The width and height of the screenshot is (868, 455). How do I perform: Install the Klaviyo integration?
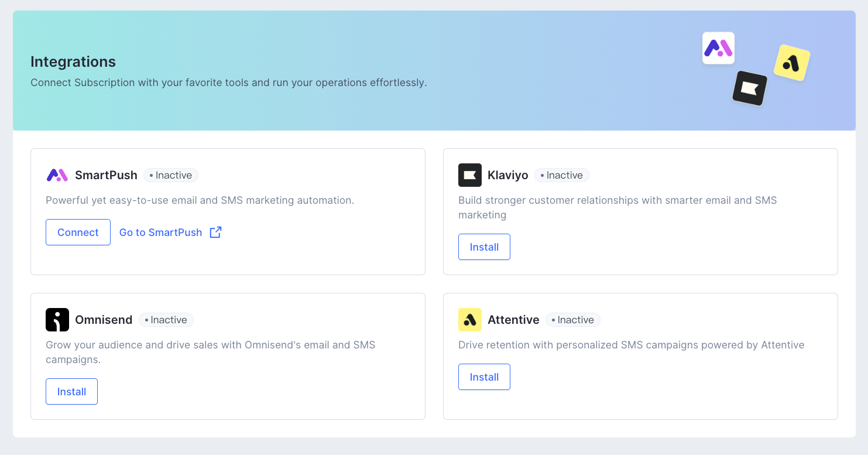pos(484,247)
